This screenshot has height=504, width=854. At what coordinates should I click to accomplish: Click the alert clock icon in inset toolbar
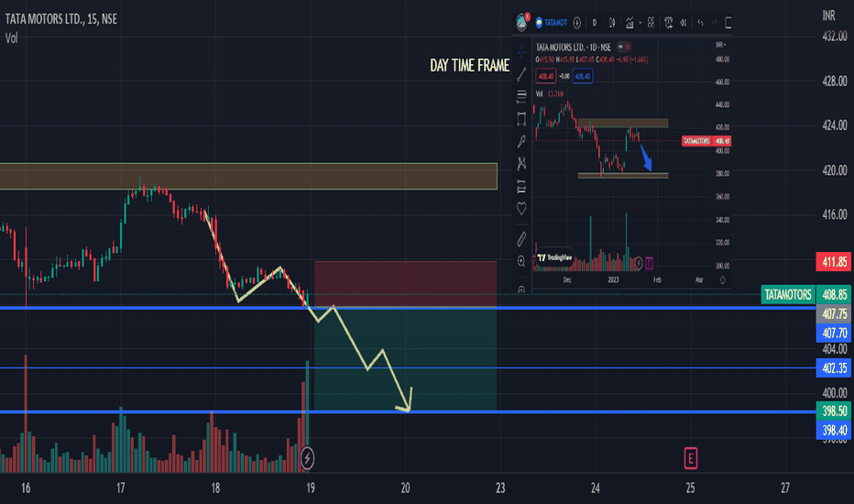668,23
